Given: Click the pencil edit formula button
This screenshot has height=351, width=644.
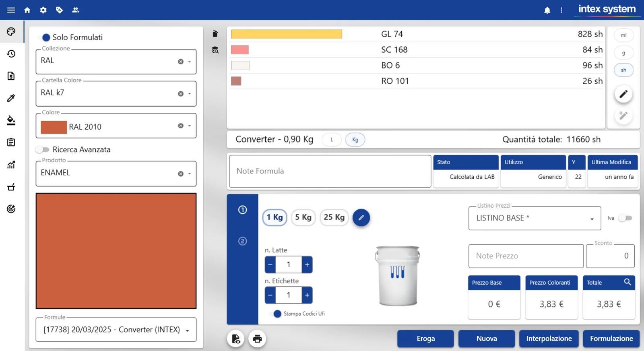Looking at the screenshot, I should [x=623, y=94].
